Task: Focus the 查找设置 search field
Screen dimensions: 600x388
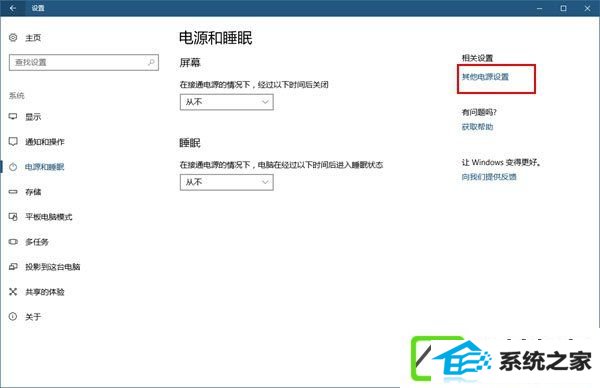Action: point(84,62)
